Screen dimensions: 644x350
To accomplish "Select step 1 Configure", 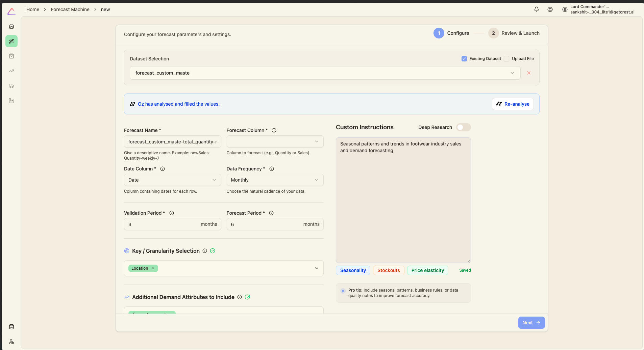I will (451, 33).
